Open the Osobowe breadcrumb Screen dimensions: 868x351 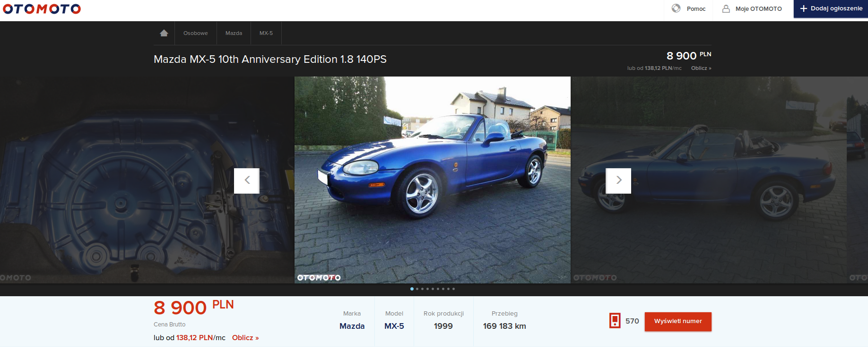click(x=195, y=33)
